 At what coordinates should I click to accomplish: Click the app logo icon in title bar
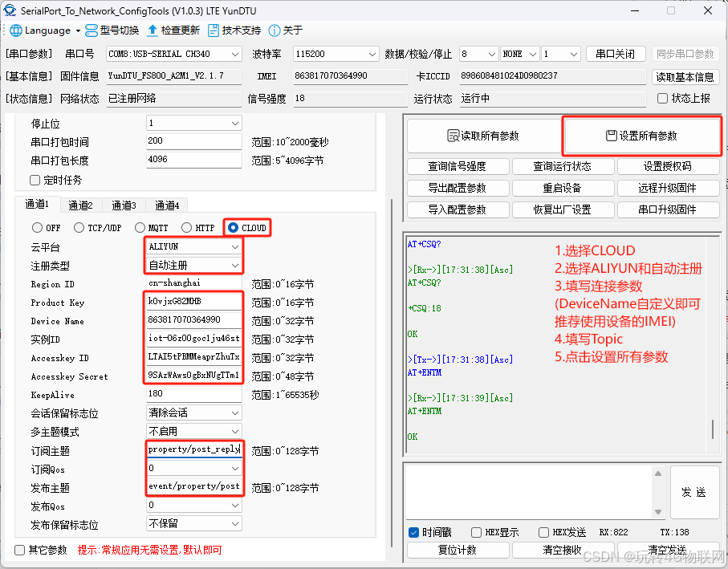click(x=10, y=10)
